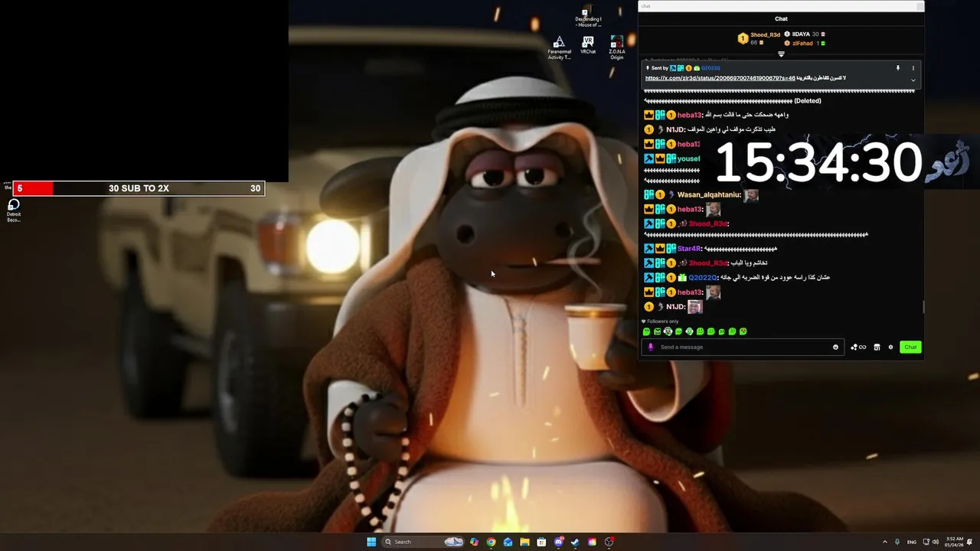Click the tray microphone indicator
The height and width of the screenshot is (551, 980).
click(x=897, y=542)
